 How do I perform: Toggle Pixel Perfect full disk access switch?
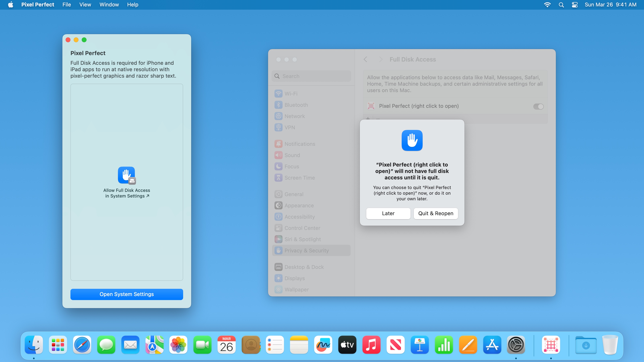pyautogui.click(x=538, y=106)
